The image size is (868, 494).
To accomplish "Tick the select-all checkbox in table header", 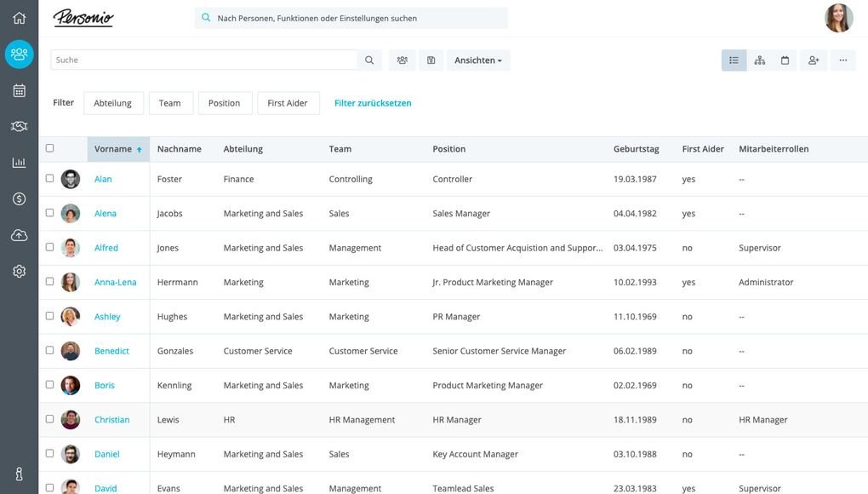I will pos(49,148).
